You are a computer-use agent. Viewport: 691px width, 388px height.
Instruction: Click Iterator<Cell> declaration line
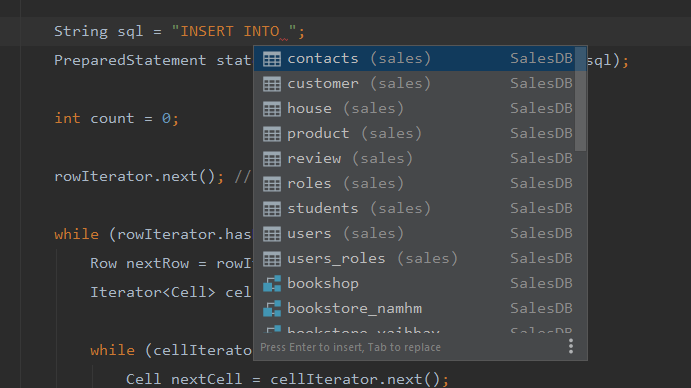point(171,292)
